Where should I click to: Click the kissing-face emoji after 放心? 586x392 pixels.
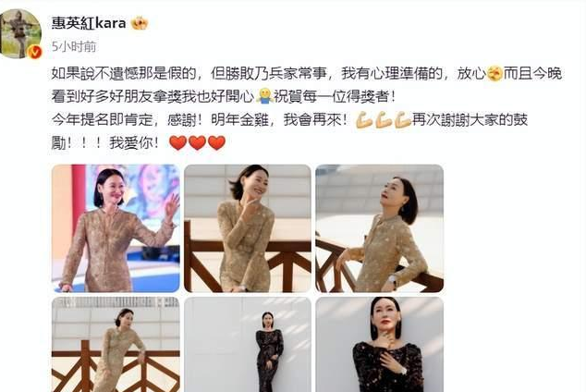pyautogui.click(x=494, y=74)
